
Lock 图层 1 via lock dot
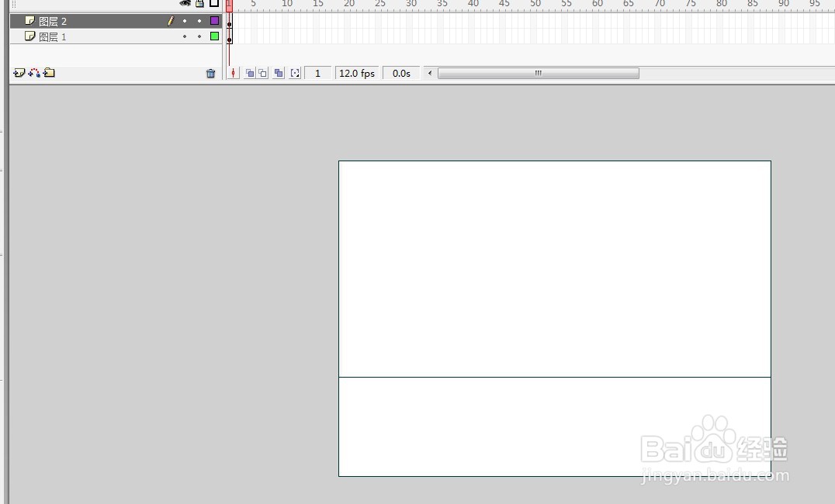pos(199,36)
